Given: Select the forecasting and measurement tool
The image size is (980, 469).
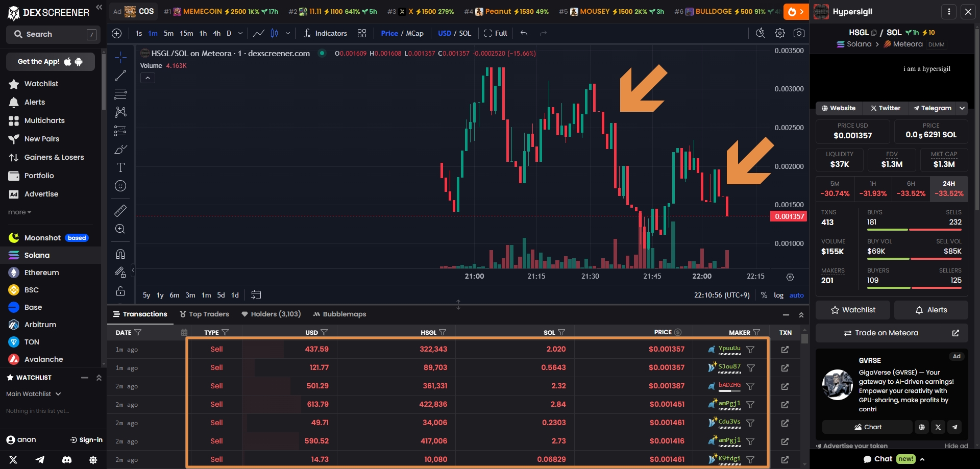Looking at the screenshot, I should click(x=120, y=131).
